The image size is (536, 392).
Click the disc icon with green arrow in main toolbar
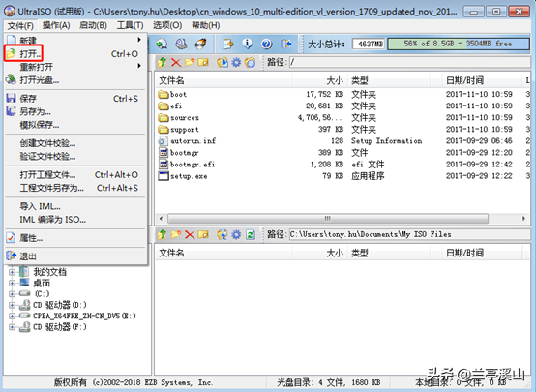pos(162,44)
